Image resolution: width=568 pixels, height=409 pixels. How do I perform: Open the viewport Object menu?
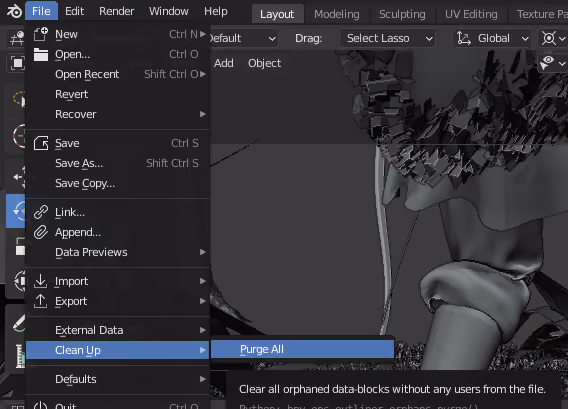click(x=264, y=63)
